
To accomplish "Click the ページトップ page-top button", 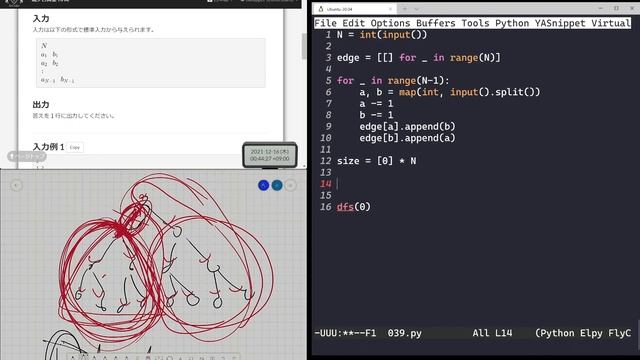I will pos(27,156).
